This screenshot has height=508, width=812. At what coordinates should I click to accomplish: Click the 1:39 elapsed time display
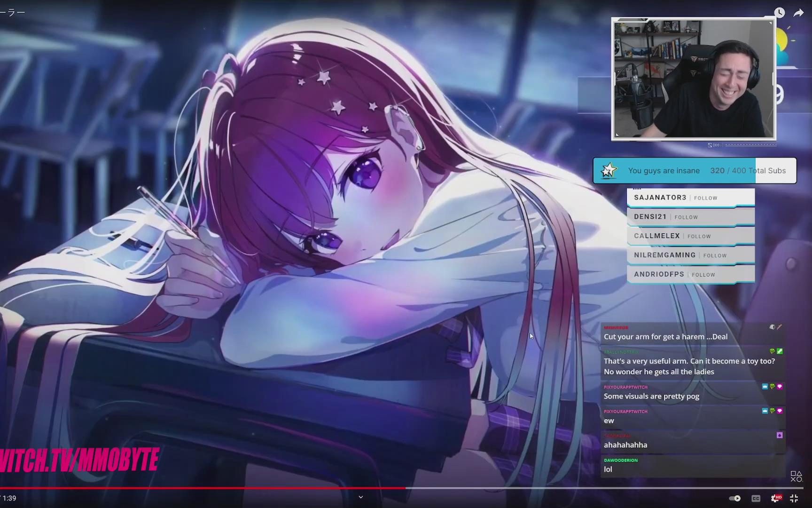tap(9, 498)
